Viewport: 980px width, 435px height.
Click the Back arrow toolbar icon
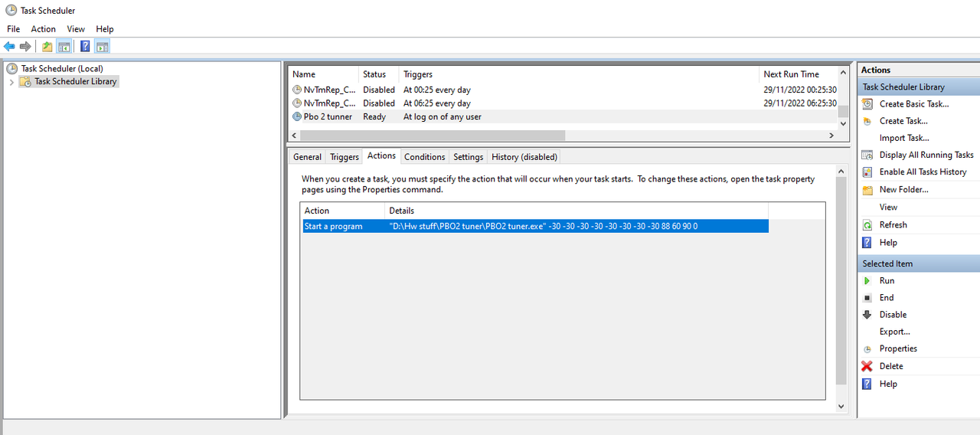(x=9, y=47)
